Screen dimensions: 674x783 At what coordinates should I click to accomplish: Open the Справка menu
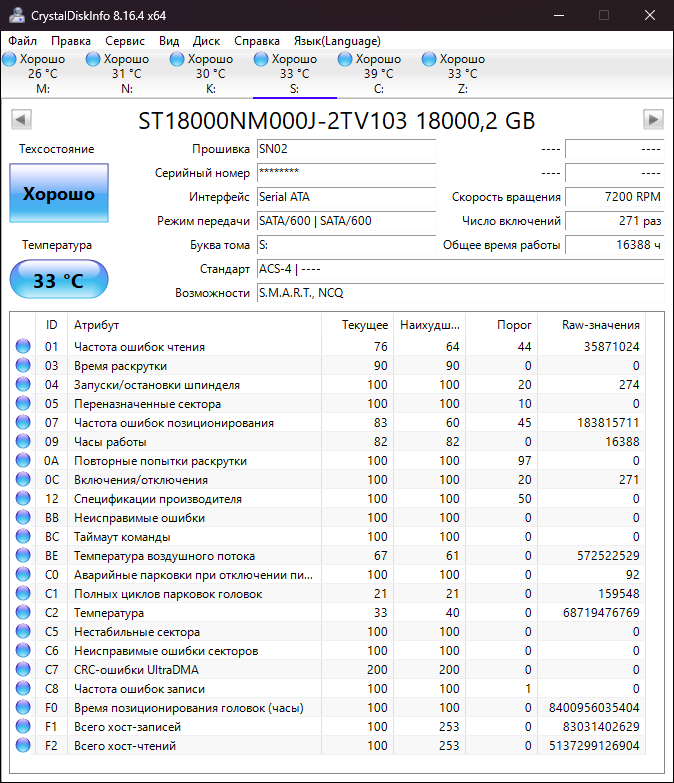pos(257,41)
